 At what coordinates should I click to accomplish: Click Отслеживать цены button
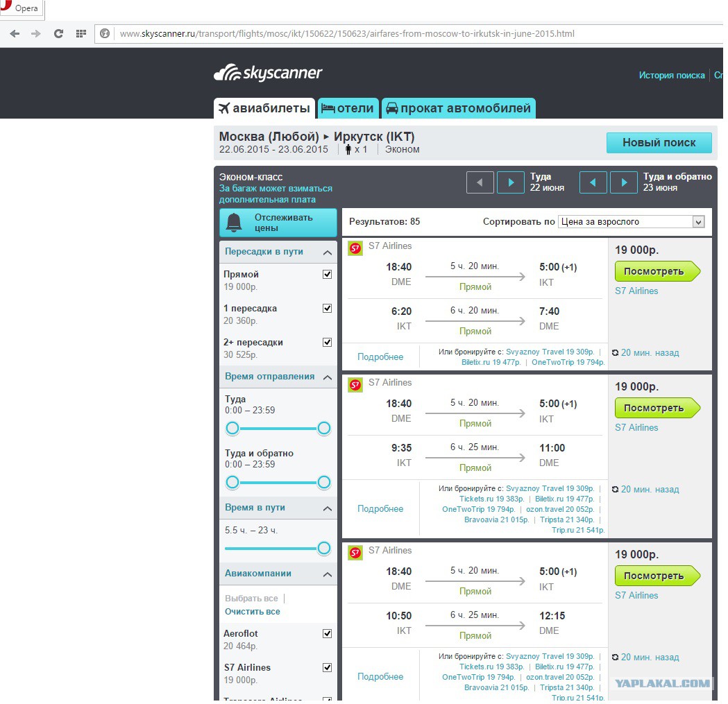coord(278,223)
